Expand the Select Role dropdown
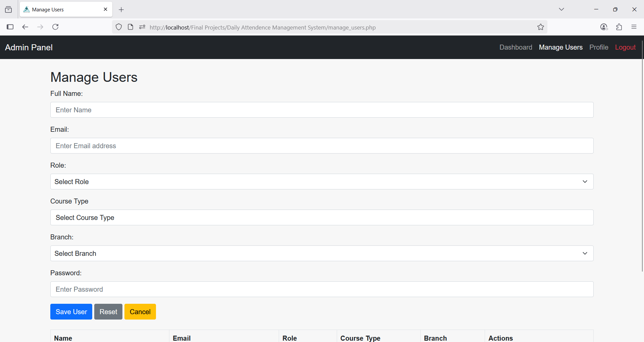644x342 pixels. point(322,181)
